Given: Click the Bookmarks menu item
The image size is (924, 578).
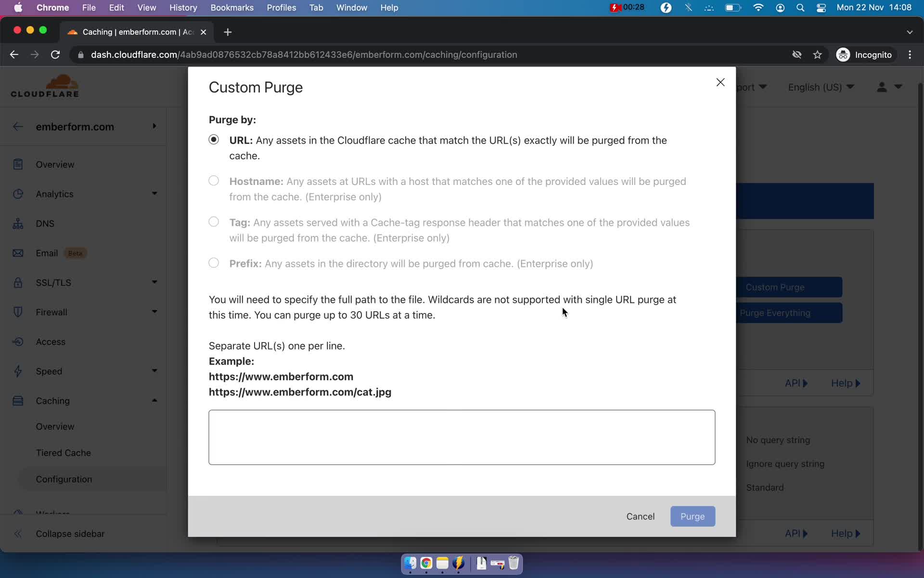Looking at the screenshot, I should [x=231, y=7].
